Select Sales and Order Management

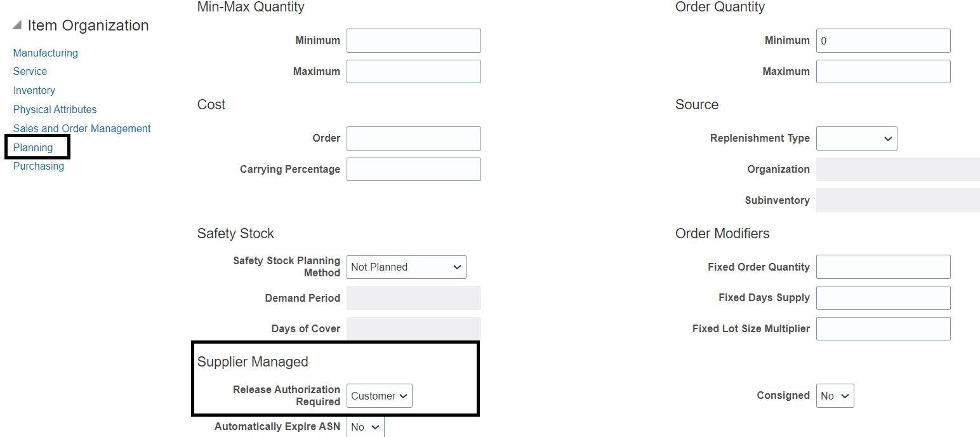[81, 128]
